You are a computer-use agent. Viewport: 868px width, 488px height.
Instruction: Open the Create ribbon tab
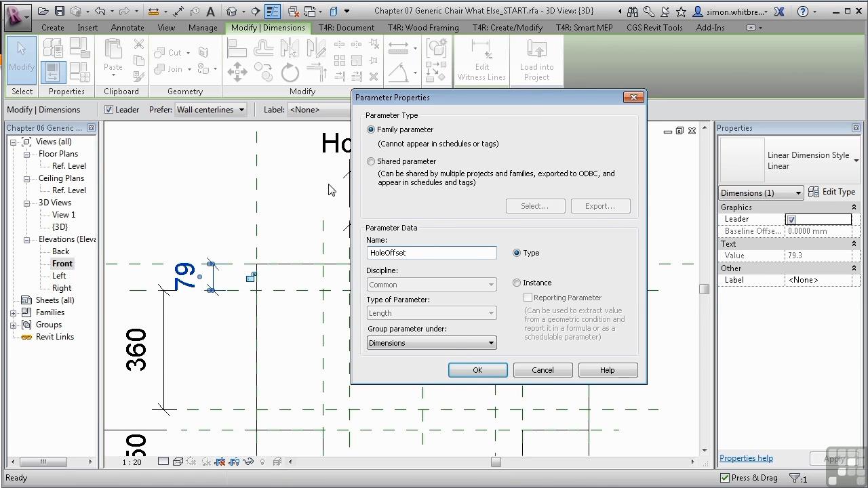(x=52, y=28)
